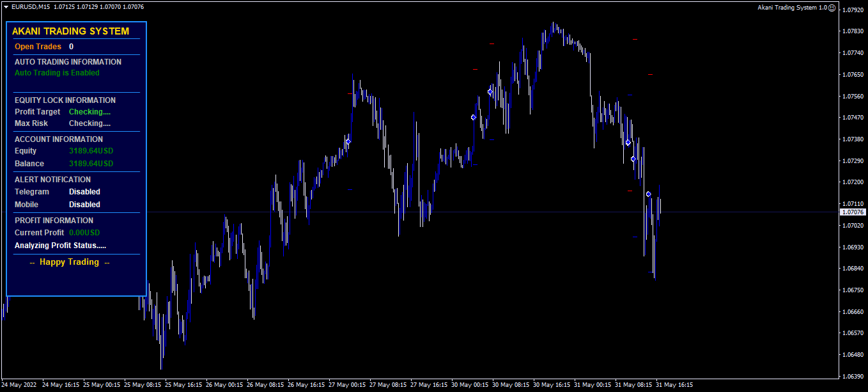This screenshot has width=868, height=392.
Task: Click Mobile Disabled notification setting
Action: [x=84, y=204]
